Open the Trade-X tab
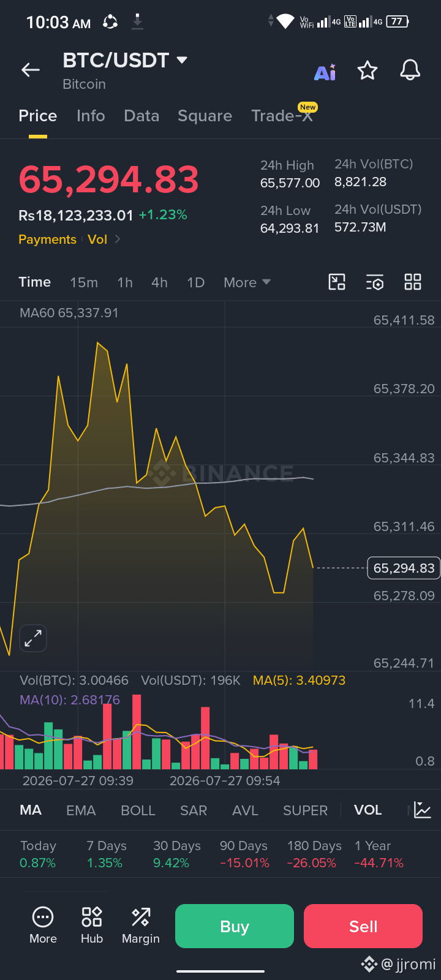 click(282, 116)
